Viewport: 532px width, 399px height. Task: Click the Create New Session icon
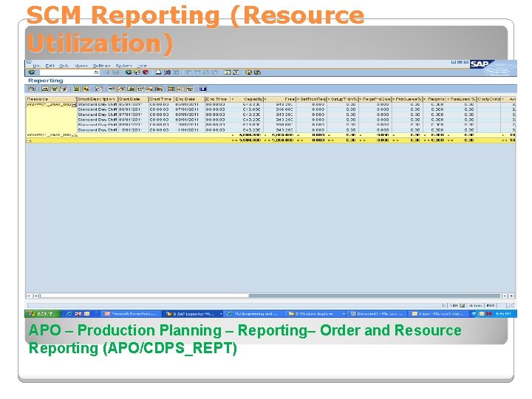click(227, 72)
